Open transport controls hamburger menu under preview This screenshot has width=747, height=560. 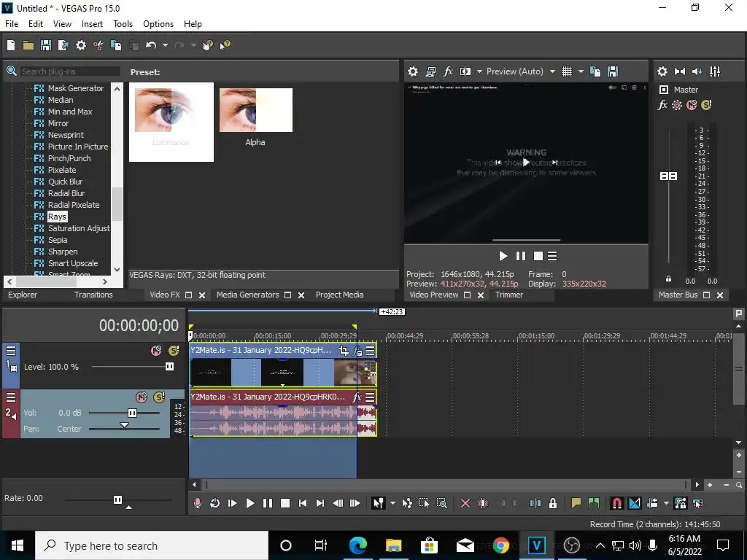coord(552,256)
